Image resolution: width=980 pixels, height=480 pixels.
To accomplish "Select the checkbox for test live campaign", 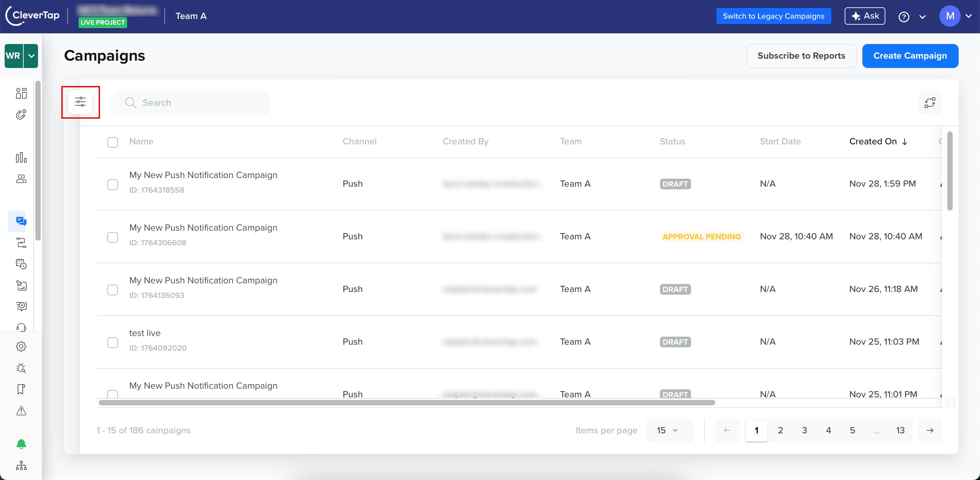I will coord(113,343).
